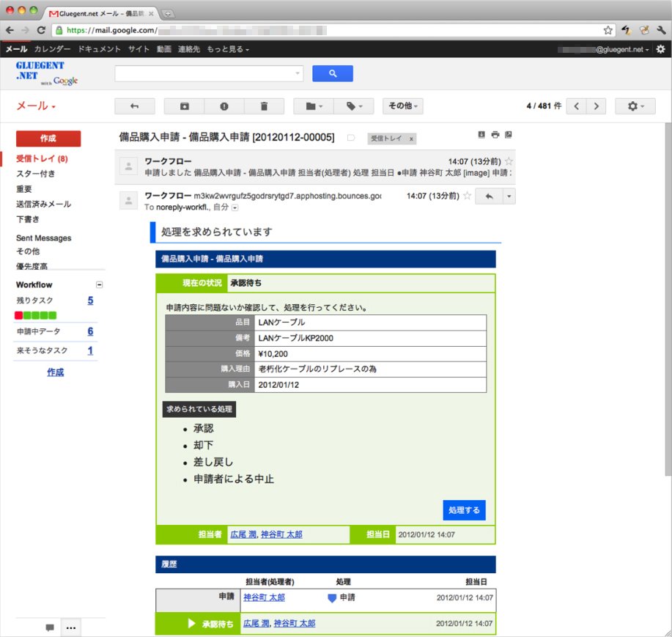The height and width of the screenshot is (637, 672).
Task: Report spam with the exclamation icon
Action: [224, 106]
